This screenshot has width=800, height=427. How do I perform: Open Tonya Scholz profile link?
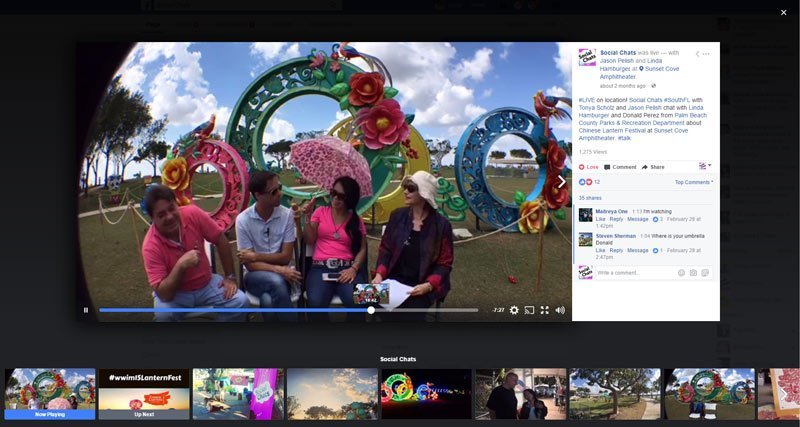pyautogui.click(x=596, y=108)
